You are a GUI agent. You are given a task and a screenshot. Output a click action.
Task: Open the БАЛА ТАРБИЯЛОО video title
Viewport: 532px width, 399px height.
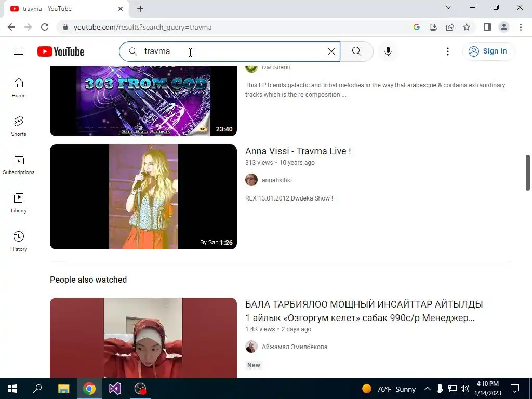pyautogui.click(x=364, y=311)
